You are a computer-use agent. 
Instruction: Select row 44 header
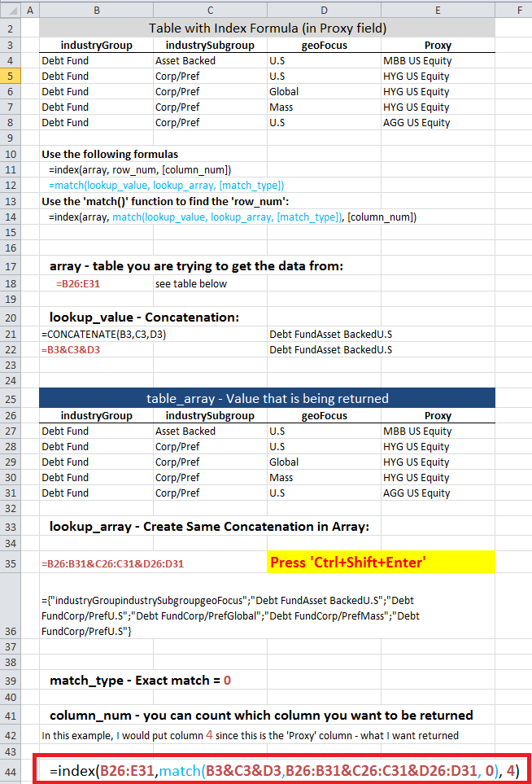tap(10, 772)
